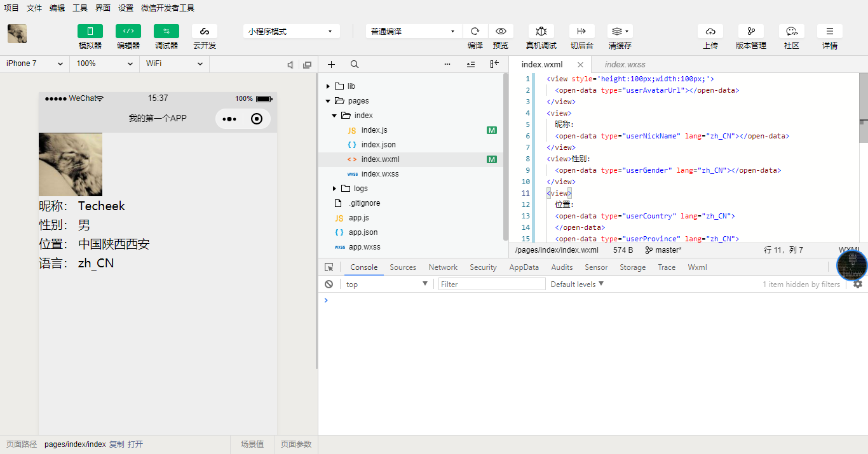The image size is (868, 454).
Task: Click the console Filter input field
Action: [492, 284]
